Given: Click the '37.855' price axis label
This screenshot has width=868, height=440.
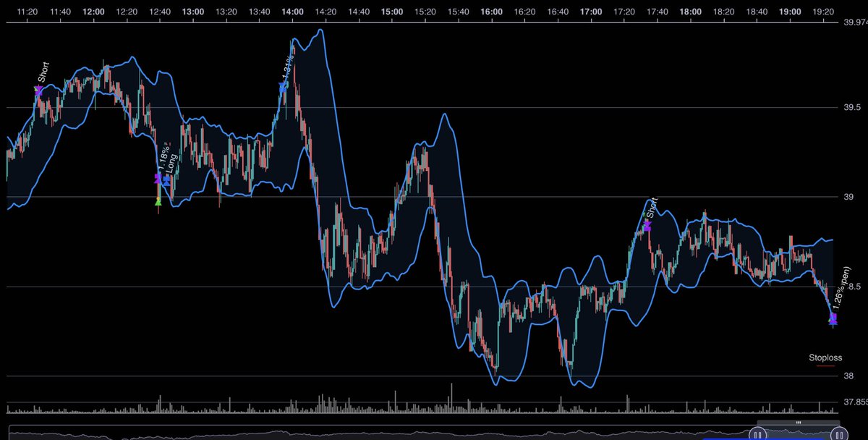Looking at the screenshot, I should point(856,402).
